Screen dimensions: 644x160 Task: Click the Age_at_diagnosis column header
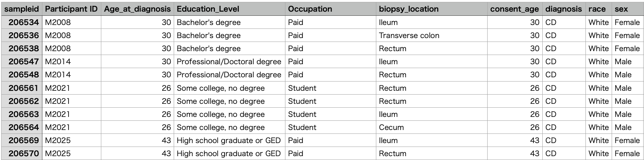[x=137, y=9]
